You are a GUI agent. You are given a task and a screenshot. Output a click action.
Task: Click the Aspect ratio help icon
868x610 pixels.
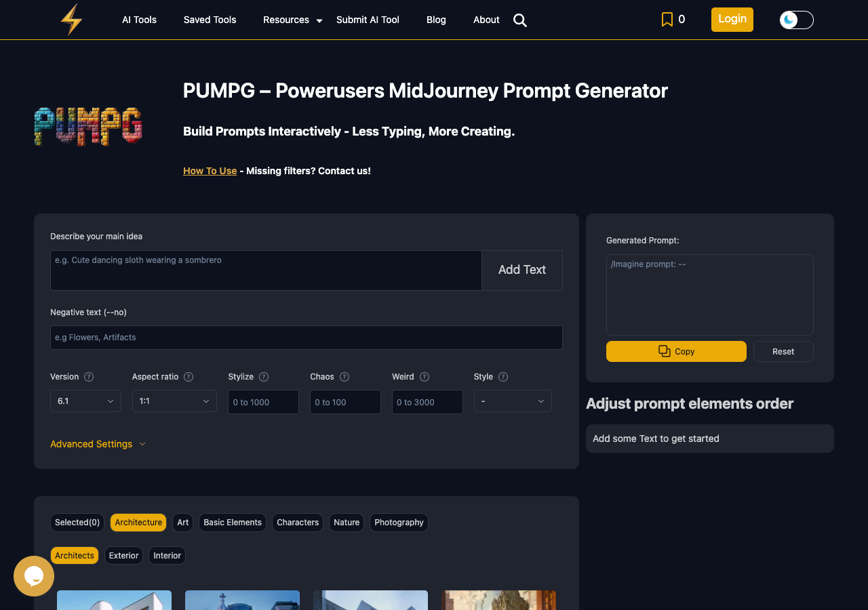pyautogui.click(x=189, y=377)
